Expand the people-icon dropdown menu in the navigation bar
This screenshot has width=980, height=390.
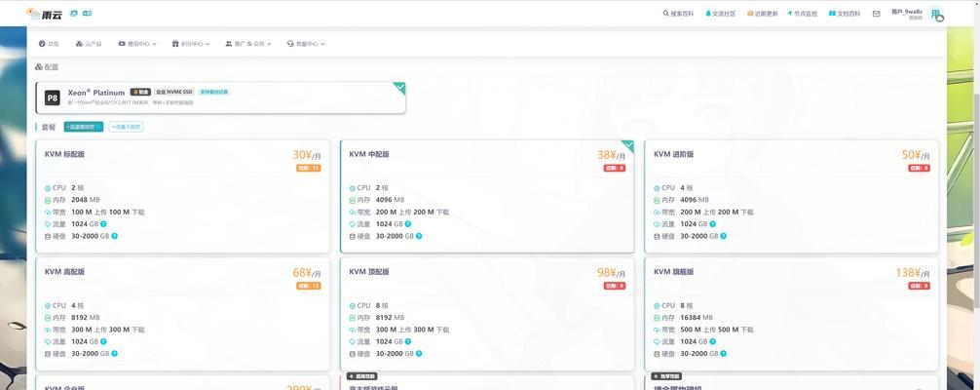[248, 44]
